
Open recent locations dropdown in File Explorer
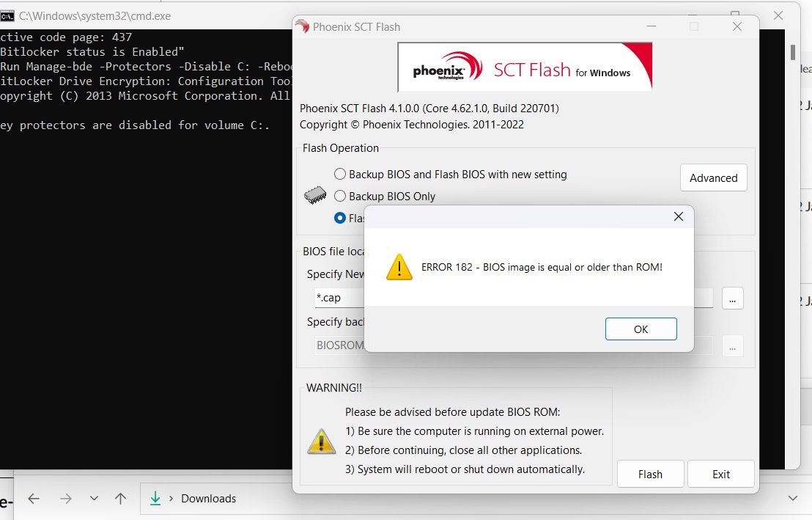tap(94, 498)
